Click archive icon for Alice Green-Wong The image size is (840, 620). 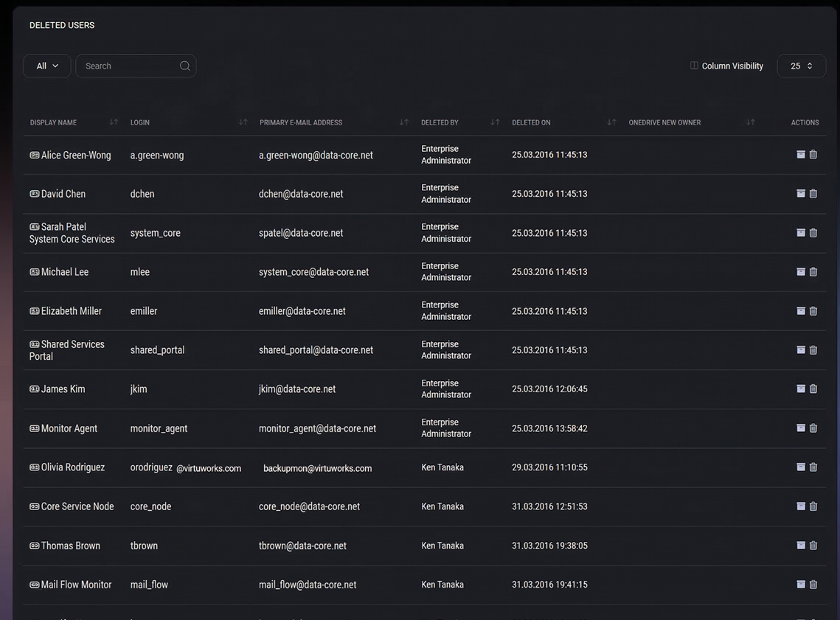(x=801, y=155)
